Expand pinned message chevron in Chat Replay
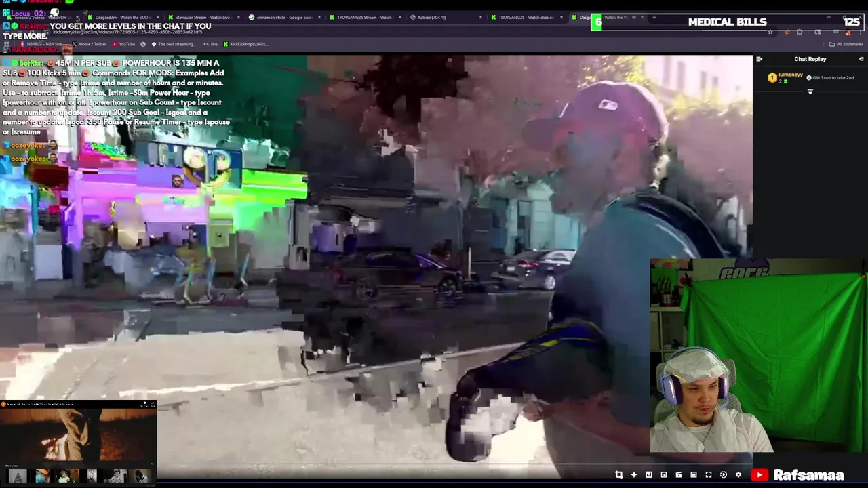868x488 pixels. point(810,91)
